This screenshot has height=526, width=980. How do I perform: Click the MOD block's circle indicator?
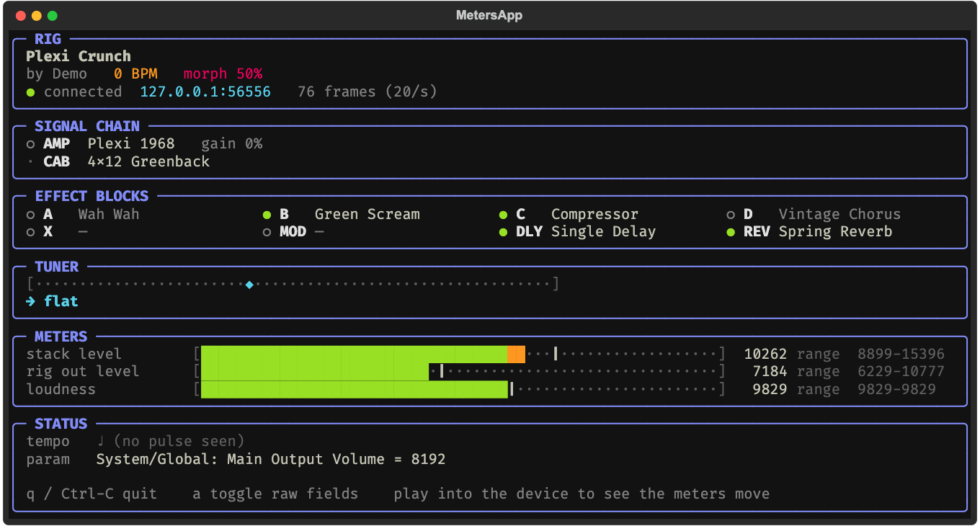[x=267, y=232]
